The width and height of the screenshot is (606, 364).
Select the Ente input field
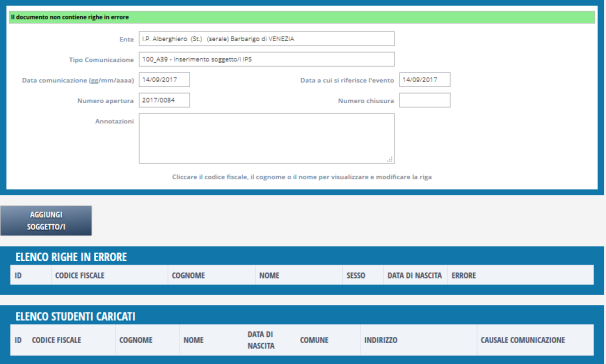click(267, 39)
